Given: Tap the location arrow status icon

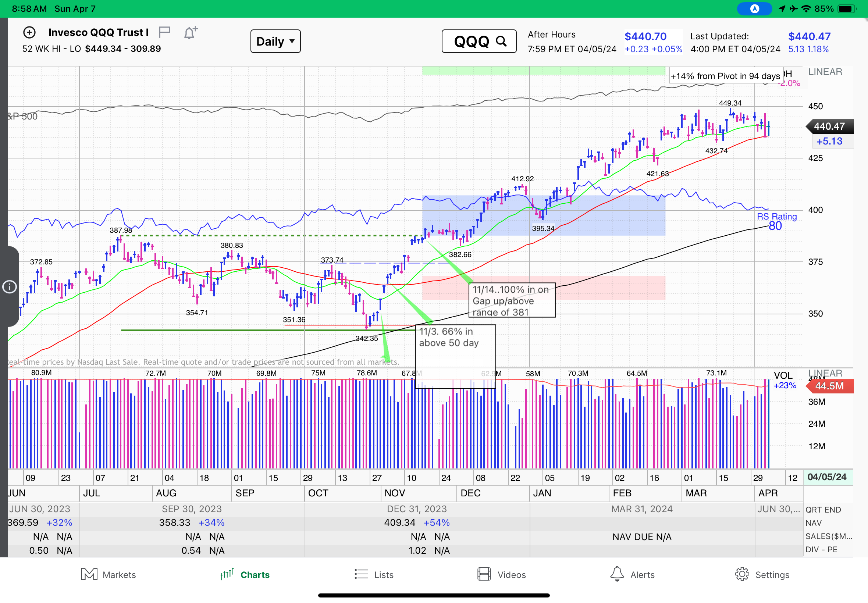Looking at the screenshot, I should [782, 9].
